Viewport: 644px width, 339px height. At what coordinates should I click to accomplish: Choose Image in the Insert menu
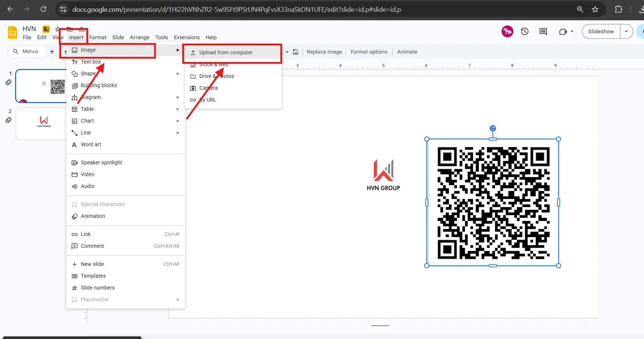click(125, 50)
